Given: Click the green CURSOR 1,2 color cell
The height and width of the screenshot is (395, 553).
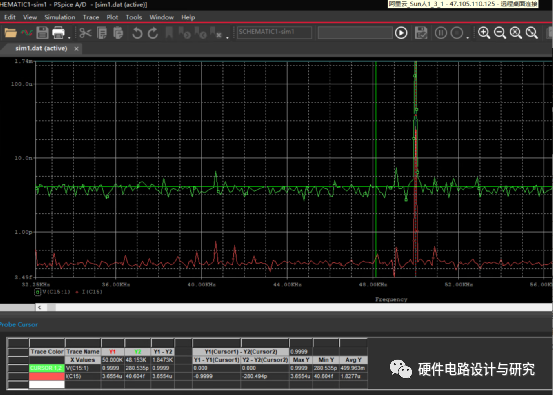Looking at the screenshot, I should pos(47,368).
